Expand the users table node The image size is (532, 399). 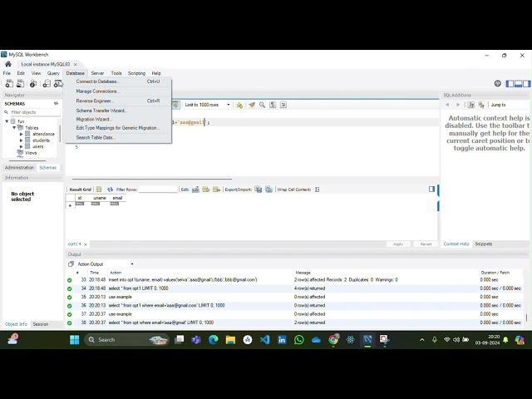pyautogui.click(x=22, y=146)
